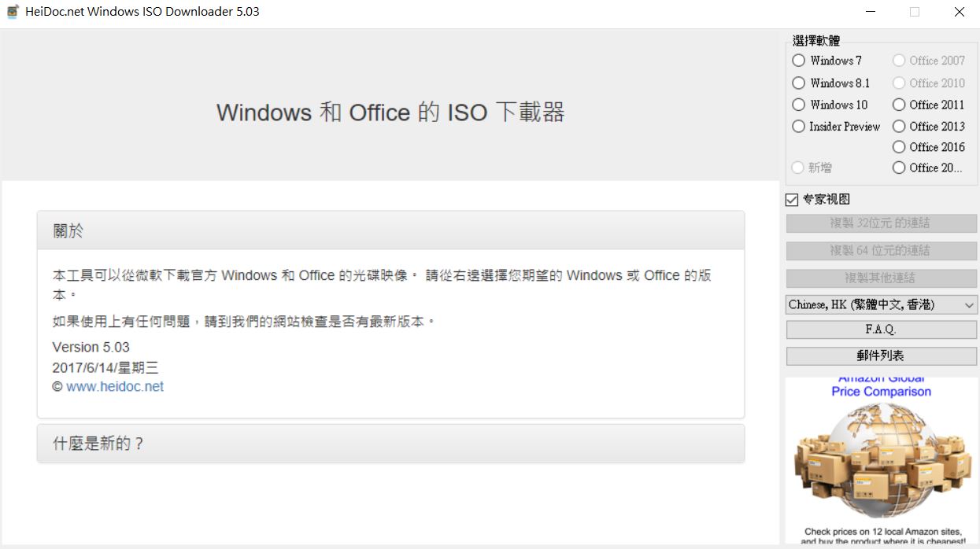Screen dimensions: 980x549
Task: Click the 複製 64 位元的連結 button
Action: [x=881, y=250]
